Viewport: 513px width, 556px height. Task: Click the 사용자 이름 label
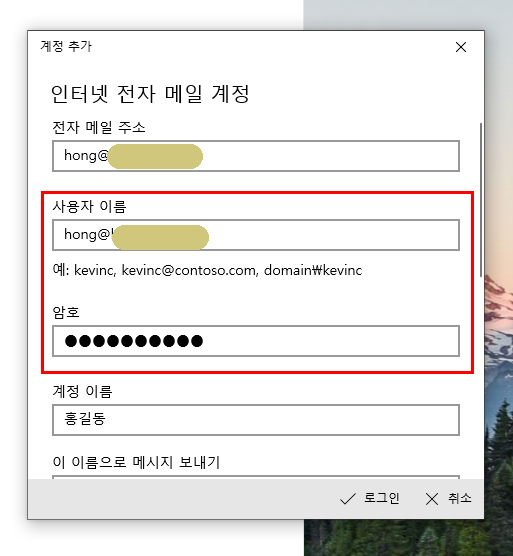pos(89,206)
